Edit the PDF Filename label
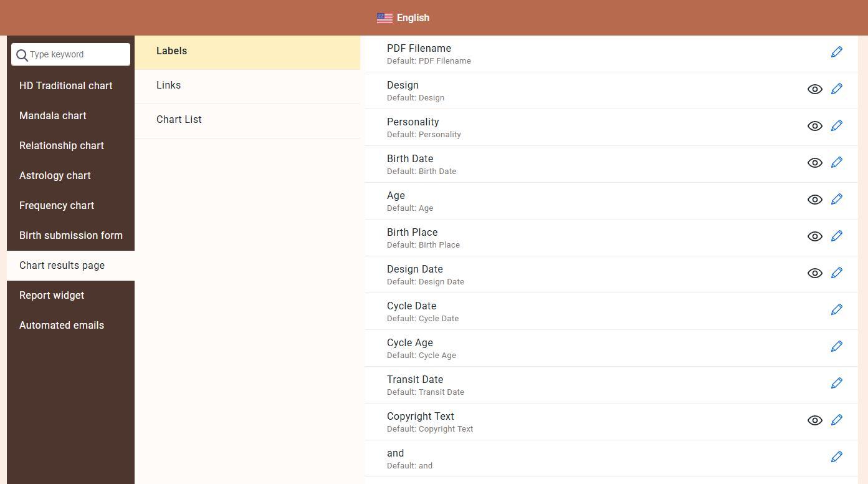Image resolution: width=868 pixels, height=484 pixels. point(836,52)
